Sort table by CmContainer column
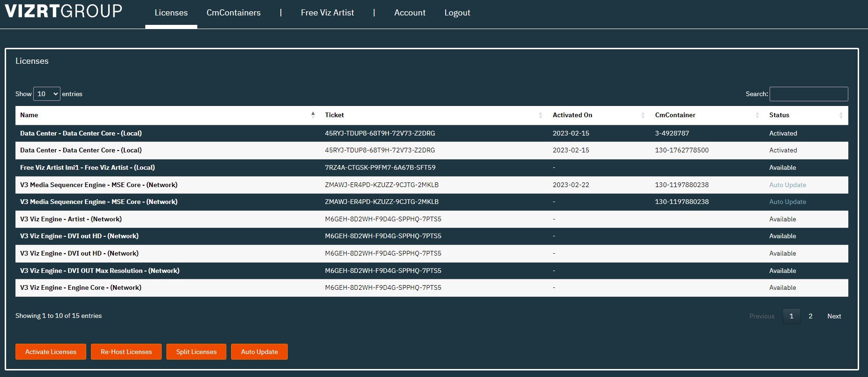Viewport: 868px width, 377px height. tap(707, 115)
